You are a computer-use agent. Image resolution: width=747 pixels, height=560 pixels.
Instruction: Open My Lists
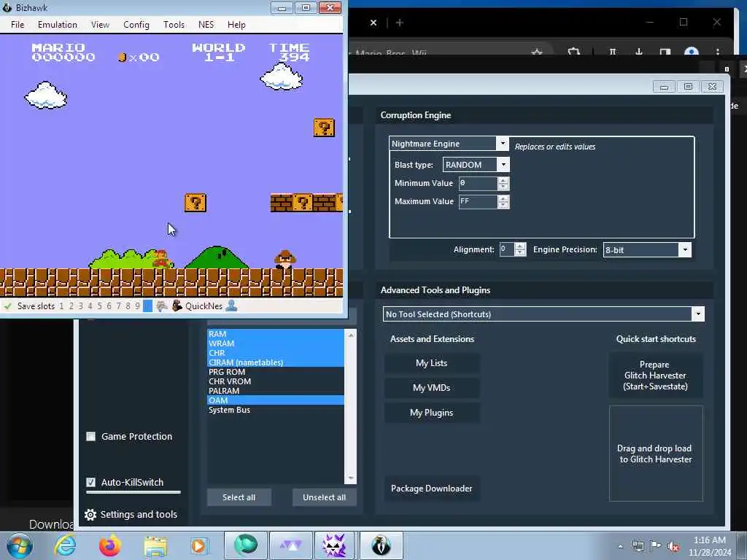pos(432,363)
